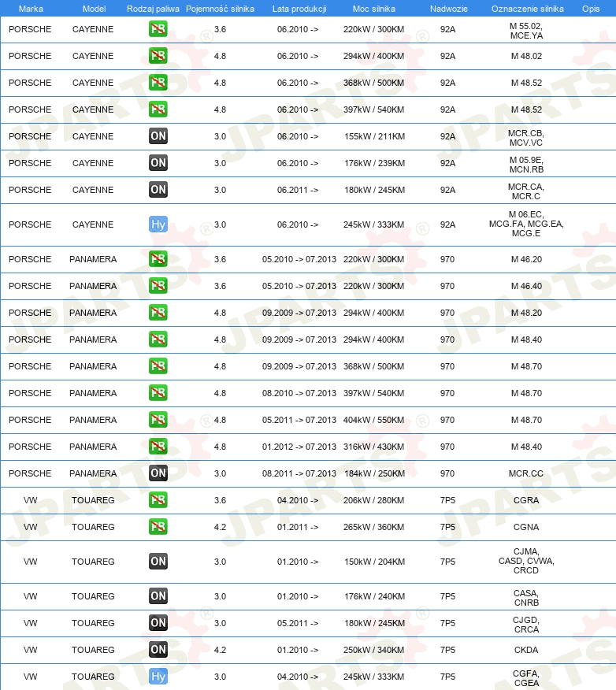The height and width of the screenshot is (690, 616).
Task: Click the Marka column header
Action: (31, 9)
